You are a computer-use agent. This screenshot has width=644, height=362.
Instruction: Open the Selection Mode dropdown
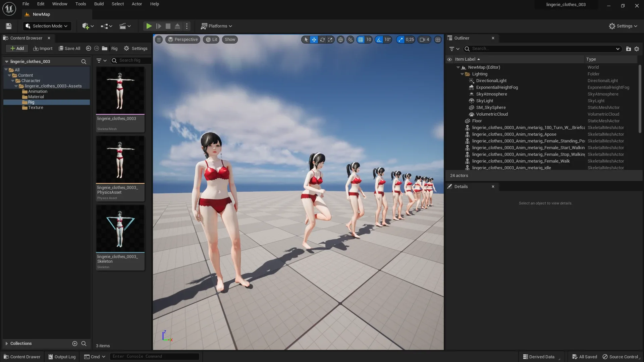pos(47,26)
